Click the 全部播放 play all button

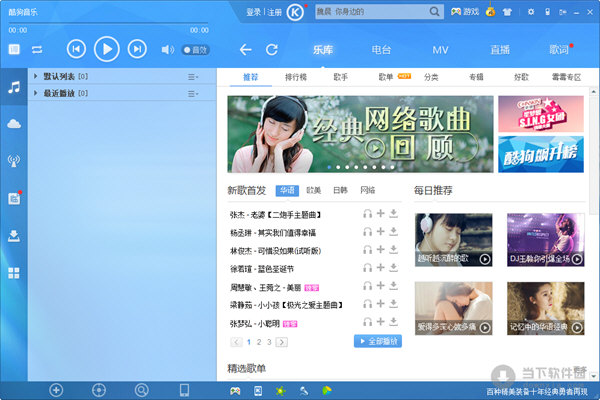pyautogui.click(x=378, y=341)
